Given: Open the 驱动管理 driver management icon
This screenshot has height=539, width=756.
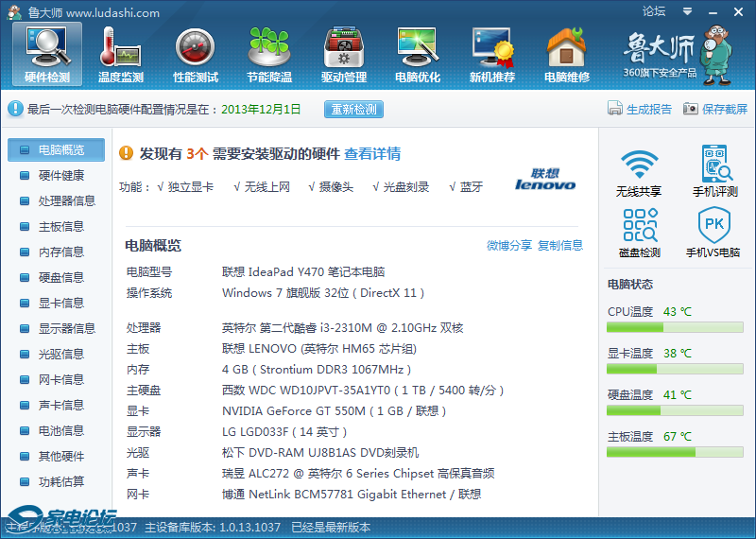Looking at the screenshot, I should tap(344, 54).
